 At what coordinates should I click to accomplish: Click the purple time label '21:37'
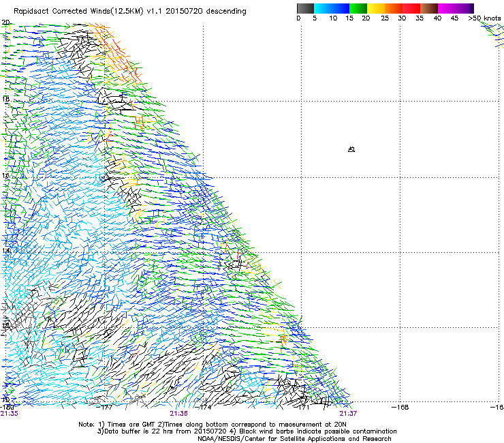[x=348, y=414]
